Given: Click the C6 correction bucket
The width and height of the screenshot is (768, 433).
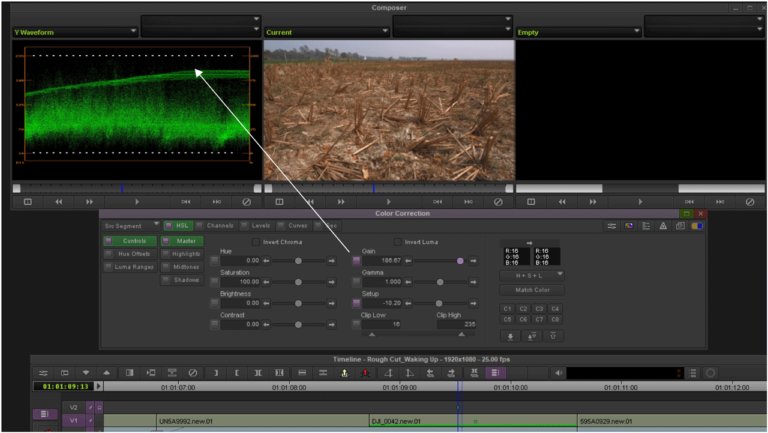Looking at the screenshot, I should [x=523, y=319].
